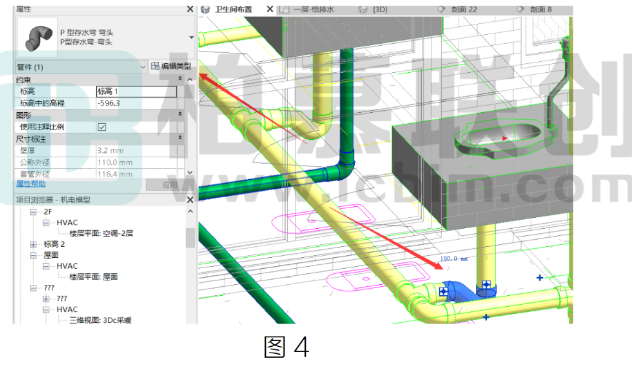Click the project browser scrollbar thumb
Screen dimensions: 632x376
pos(190,238)
